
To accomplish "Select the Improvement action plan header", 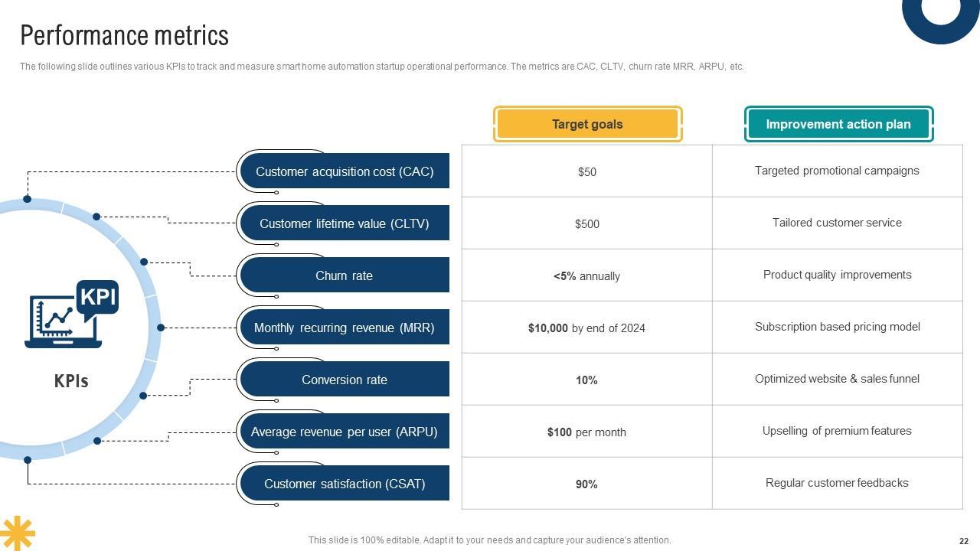I will (x=838, y=124).
